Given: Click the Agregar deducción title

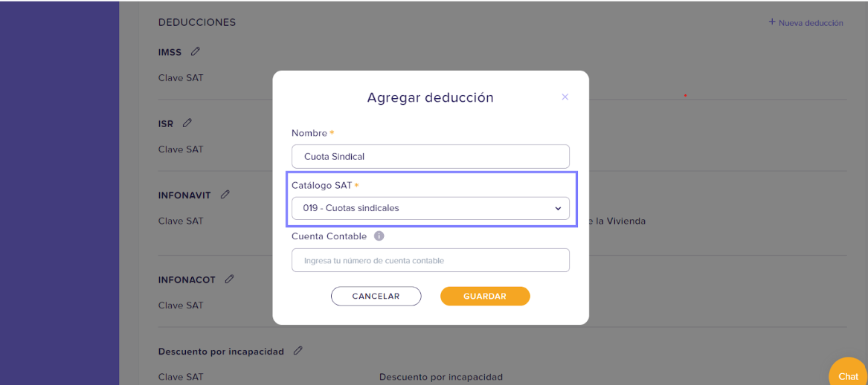Looking at the screenshot, I should (430, 98).
